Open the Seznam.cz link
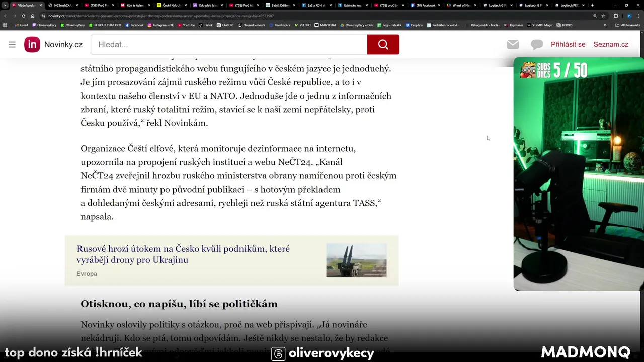This screenshot has height=362, width=644. tap(611, 44)
